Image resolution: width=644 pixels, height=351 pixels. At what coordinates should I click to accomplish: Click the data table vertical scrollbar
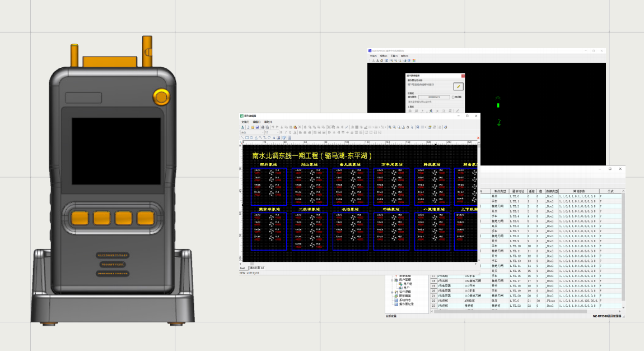(x=623, y=247)
